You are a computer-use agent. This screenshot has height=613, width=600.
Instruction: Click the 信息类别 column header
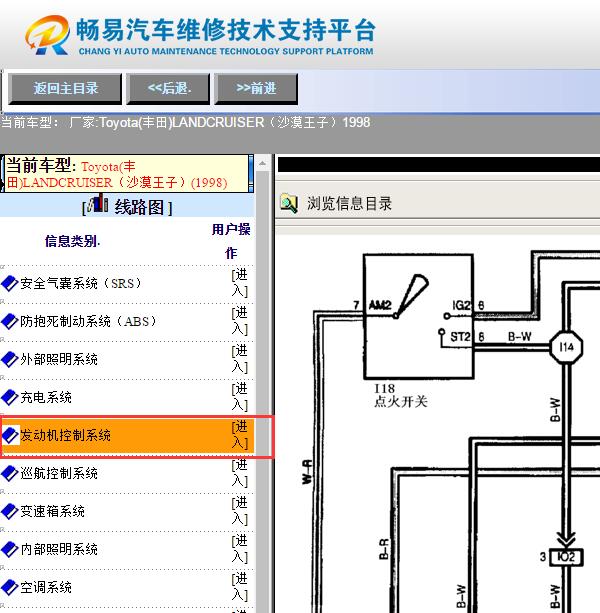(x=72, y=241)
